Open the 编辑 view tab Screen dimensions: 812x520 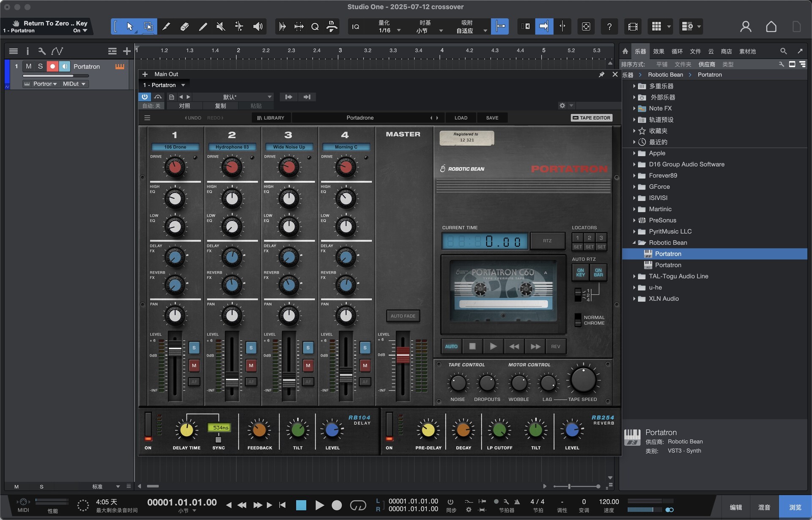(x=736, y=507)
